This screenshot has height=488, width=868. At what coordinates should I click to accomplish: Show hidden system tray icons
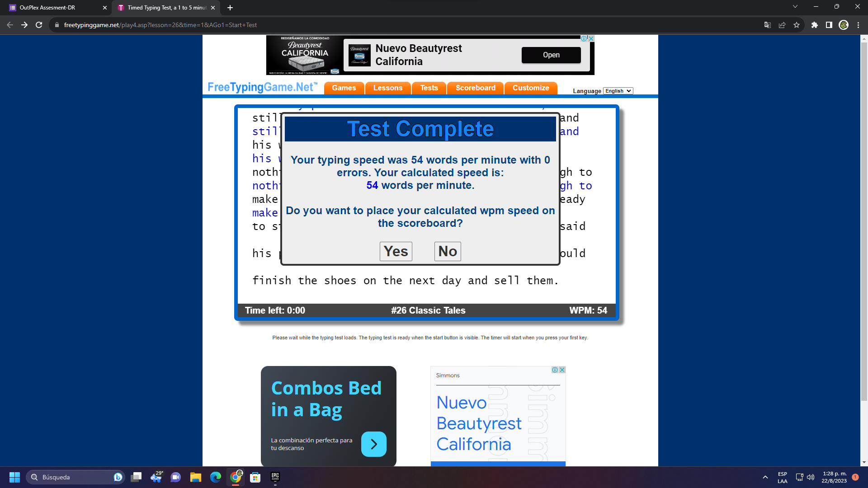765,477
